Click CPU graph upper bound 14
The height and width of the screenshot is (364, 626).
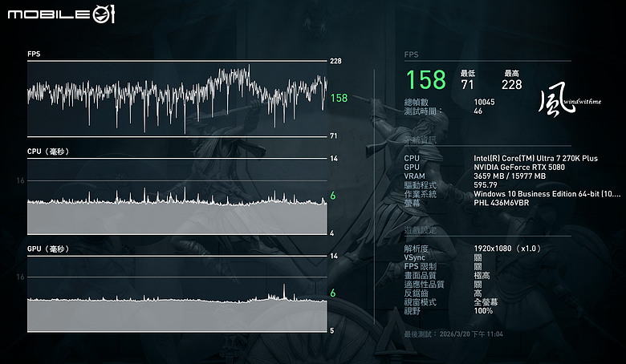334,159
